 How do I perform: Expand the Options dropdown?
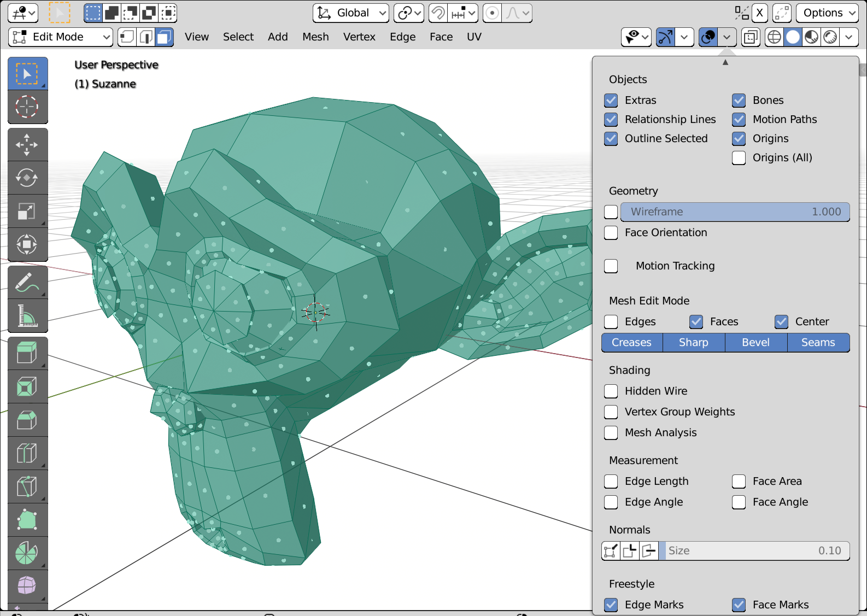pyautogui.click(x=828, y=13)
